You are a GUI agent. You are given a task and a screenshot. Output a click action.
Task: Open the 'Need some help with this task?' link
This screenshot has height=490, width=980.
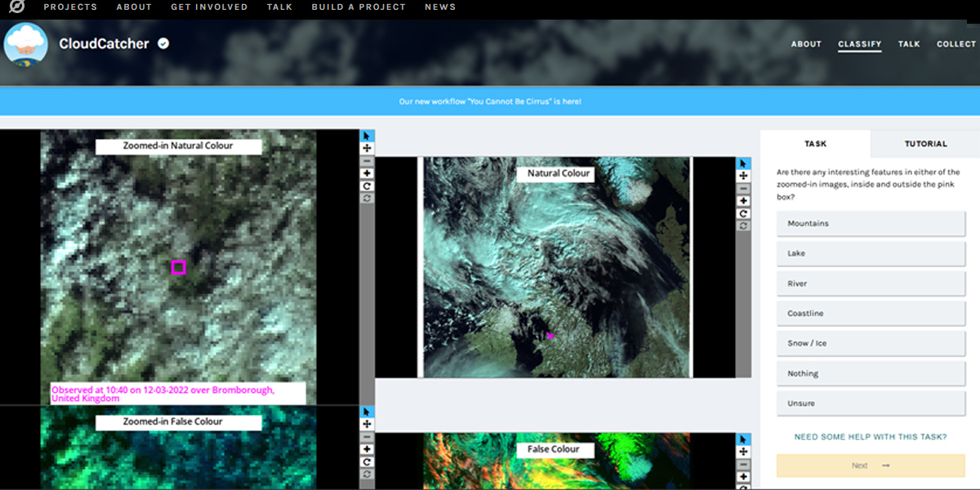(871, 437)
